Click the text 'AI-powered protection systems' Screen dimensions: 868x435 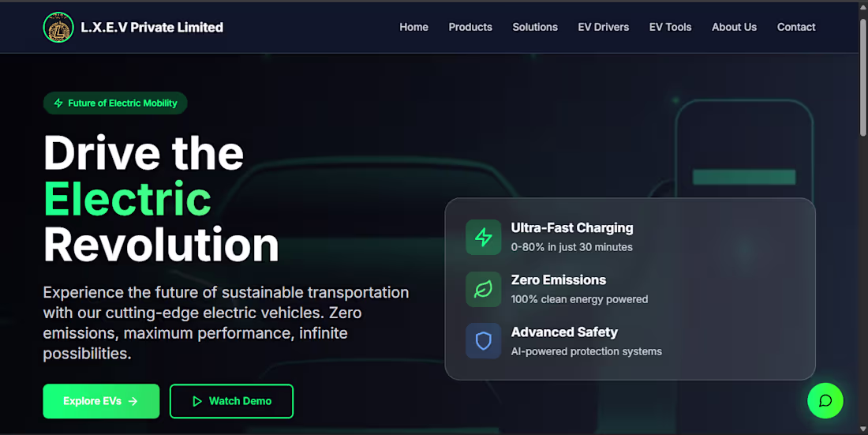pyautogui.click(x=586, y=351)
